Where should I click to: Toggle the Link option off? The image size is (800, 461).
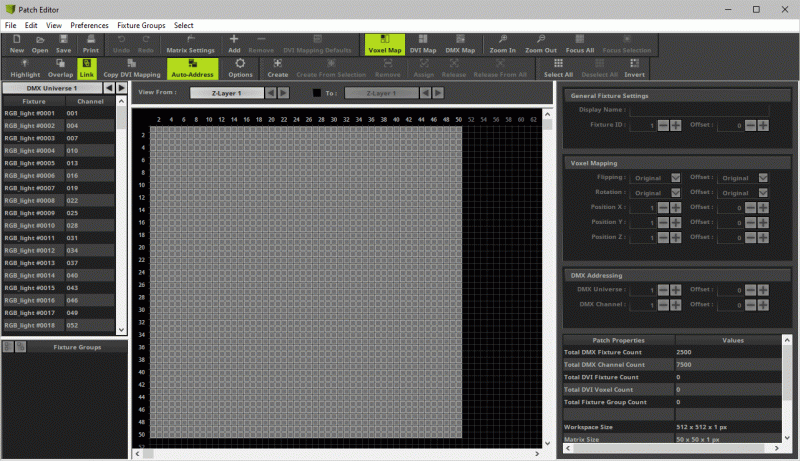point(87,68)
